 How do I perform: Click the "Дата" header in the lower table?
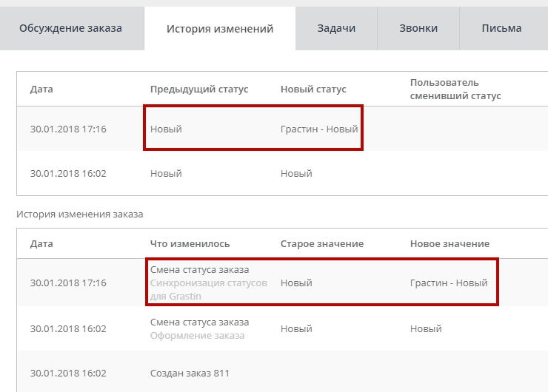tap(41, 244)
